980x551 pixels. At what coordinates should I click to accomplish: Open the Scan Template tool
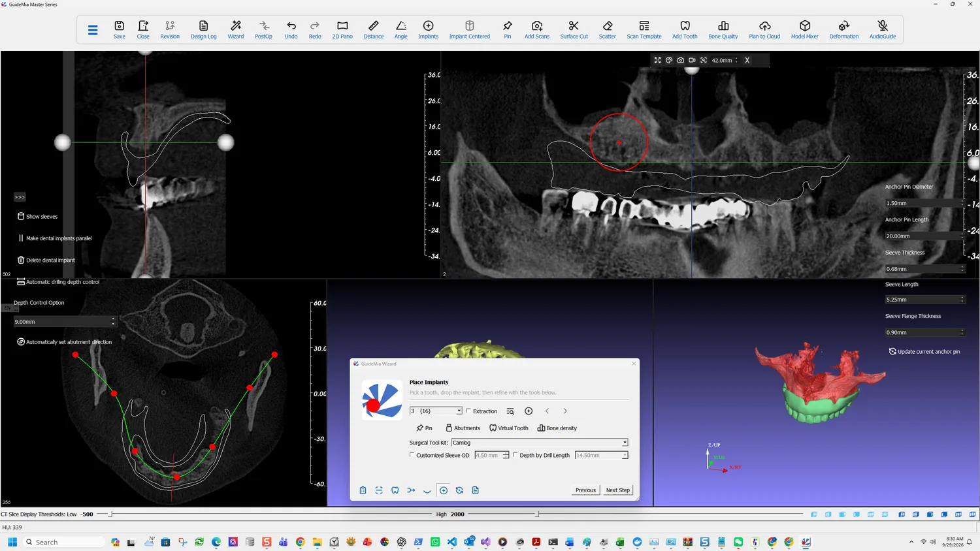[x=644, y=29]
